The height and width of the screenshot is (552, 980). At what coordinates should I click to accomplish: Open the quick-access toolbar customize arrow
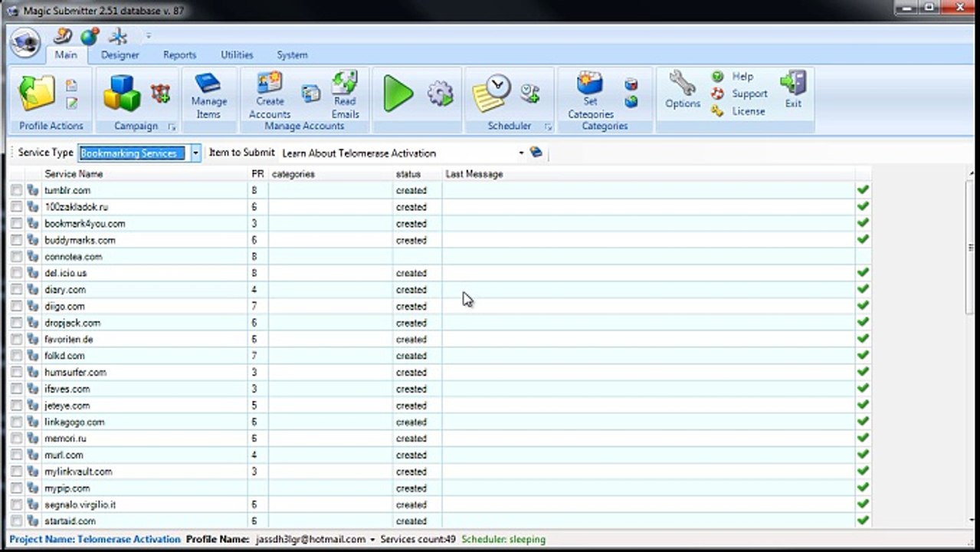(x=148, y=36)
